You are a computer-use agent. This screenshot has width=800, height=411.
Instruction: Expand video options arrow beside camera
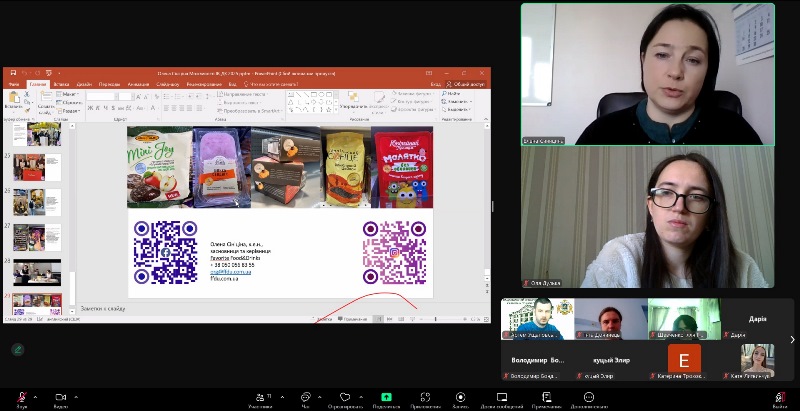point(76,397)
